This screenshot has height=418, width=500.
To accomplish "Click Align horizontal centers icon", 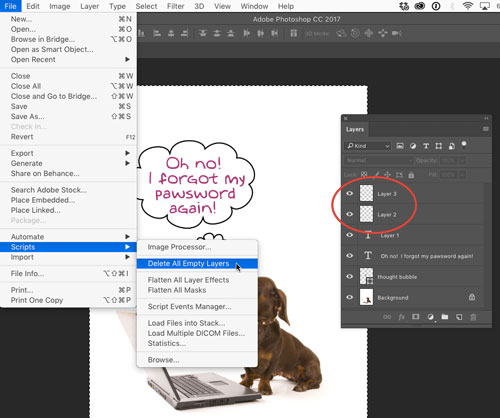I will click(x=171, y=33).
